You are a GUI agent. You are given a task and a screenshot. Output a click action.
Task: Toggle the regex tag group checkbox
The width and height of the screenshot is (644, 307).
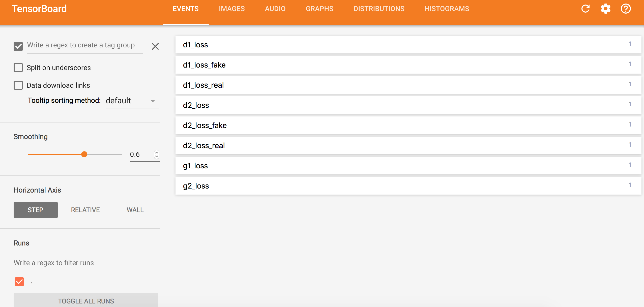point(18,46)
